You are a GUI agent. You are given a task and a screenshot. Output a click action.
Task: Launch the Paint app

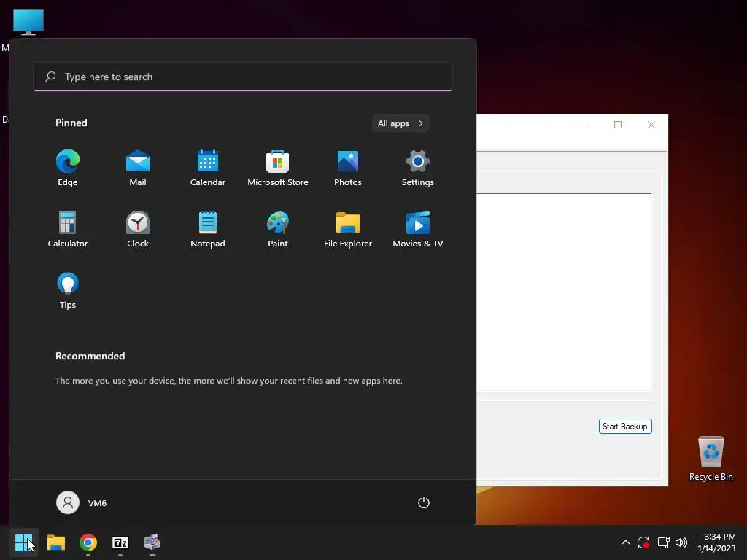point(278,230)
